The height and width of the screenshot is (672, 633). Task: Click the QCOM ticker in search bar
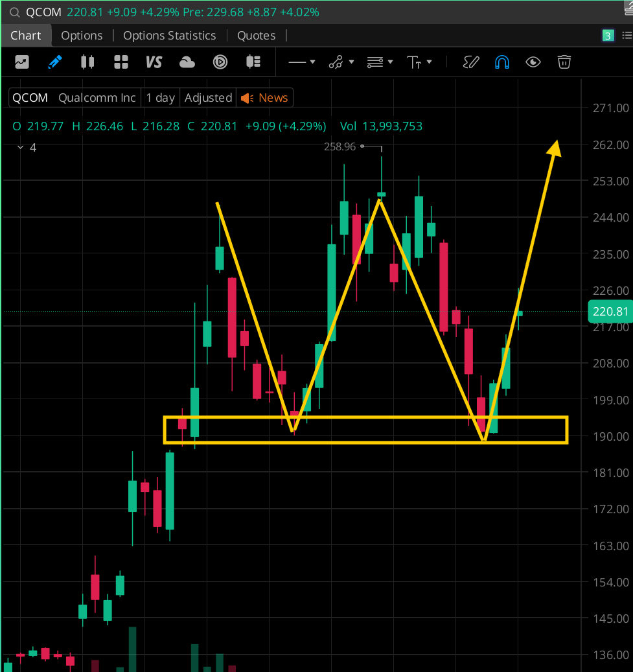click(x=43, y=12)
